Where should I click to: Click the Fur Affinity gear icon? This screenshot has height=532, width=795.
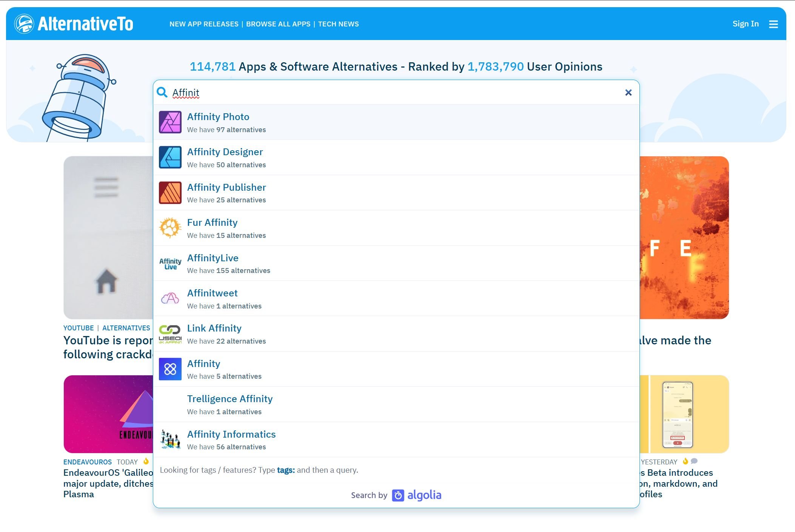(170, 228)
